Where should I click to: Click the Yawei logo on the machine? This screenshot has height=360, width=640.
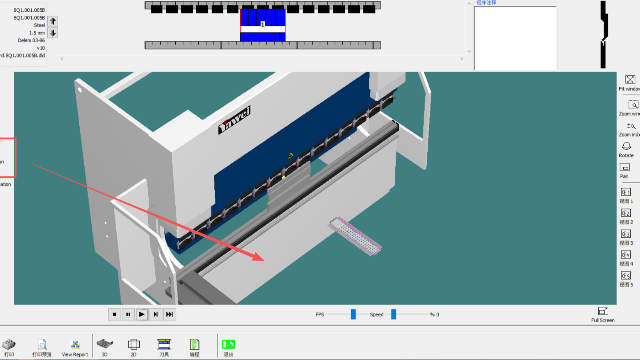[x=234, y=120]
